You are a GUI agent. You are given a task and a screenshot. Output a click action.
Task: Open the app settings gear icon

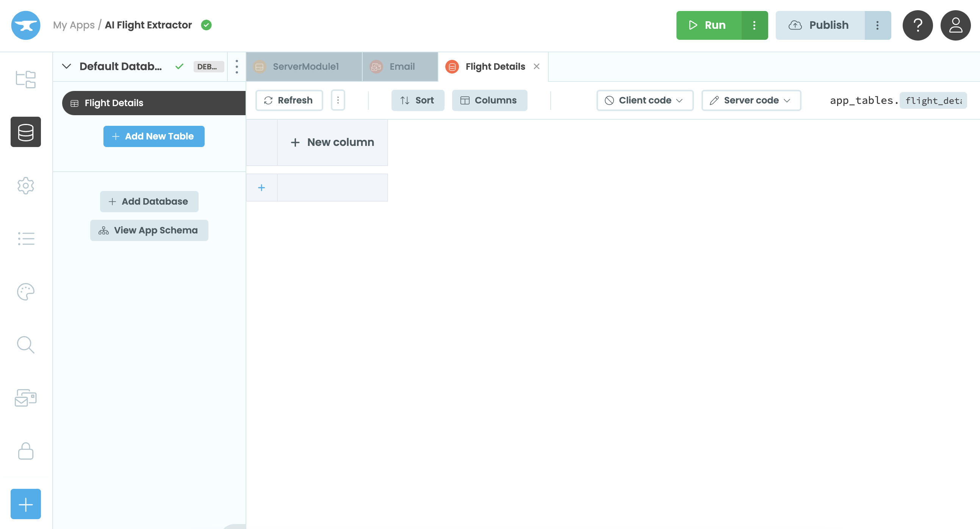click(x=25, y=186)
